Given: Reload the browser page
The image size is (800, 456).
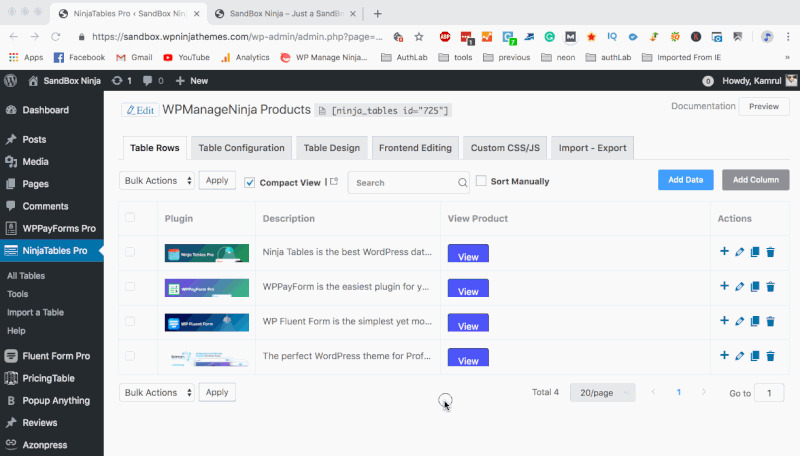Looking at the screenshot, I should pos(56,37).
